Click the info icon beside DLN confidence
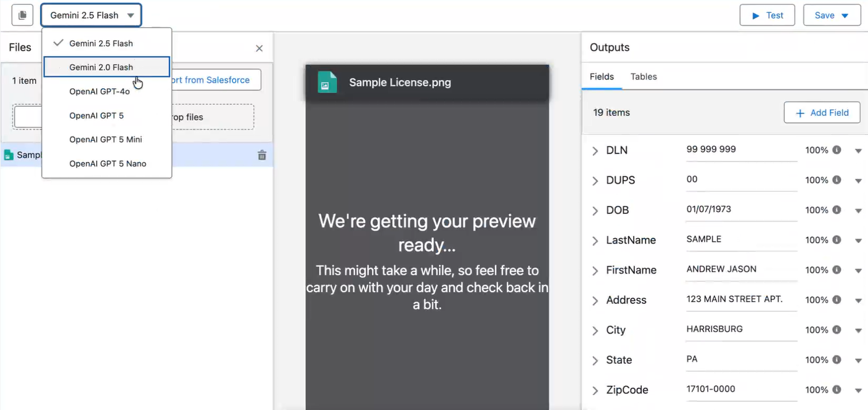The width and height of the screenshot is (868, 410). (837, 150)
